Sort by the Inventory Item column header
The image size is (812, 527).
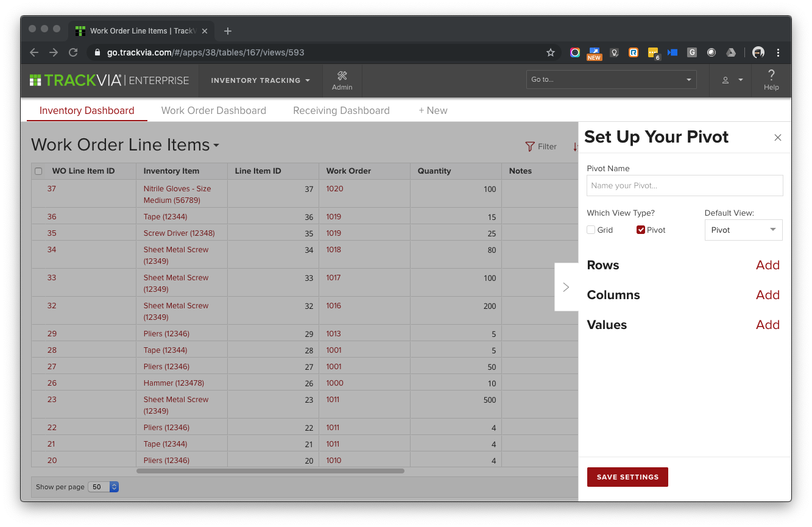pos(171,171)
